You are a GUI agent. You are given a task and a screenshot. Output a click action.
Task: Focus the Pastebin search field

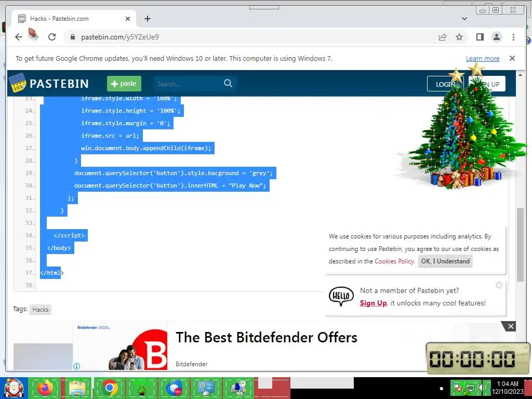tap(188, 84)
